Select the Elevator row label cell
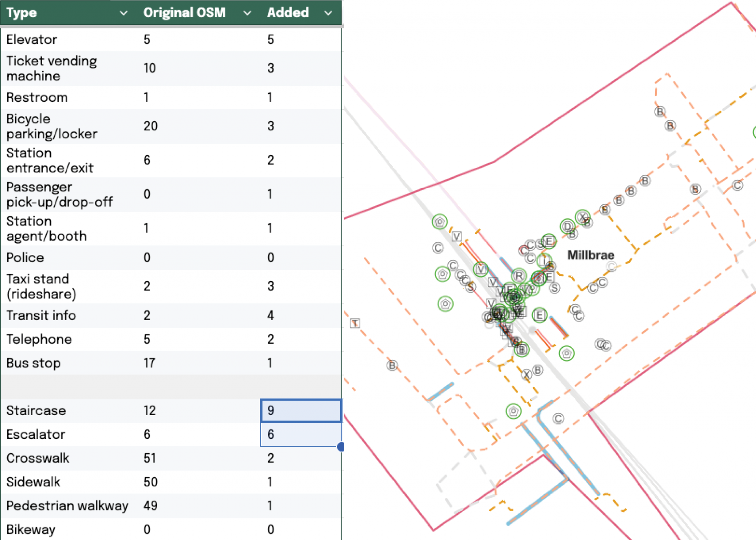Screen dimensions: 756x540 31,39
